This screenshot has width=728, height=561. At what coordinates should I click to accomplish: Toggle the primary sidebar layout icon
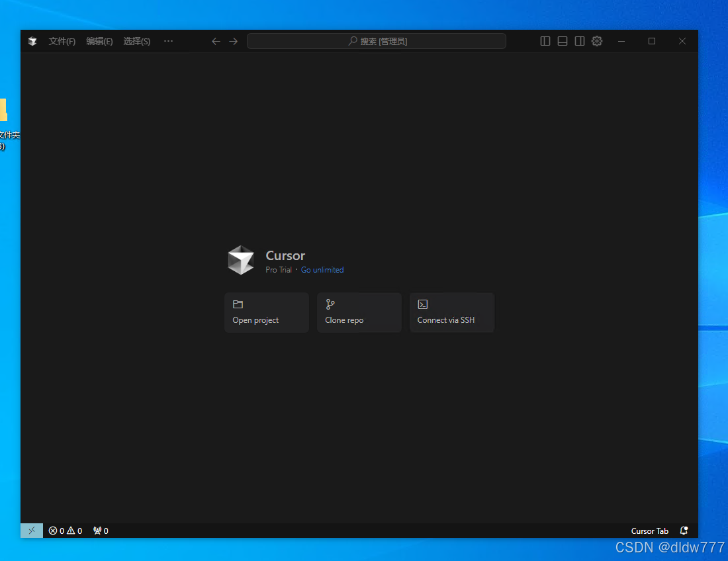coord(545,41)
